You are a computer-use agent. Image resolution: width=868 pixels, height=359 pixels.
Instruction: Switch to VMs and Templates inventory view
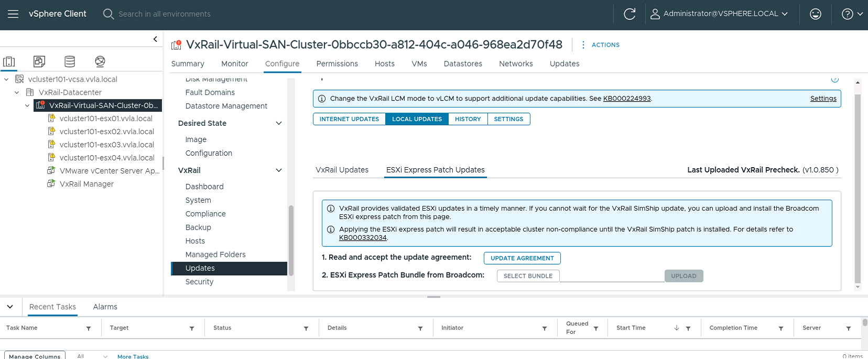[39, 62]
